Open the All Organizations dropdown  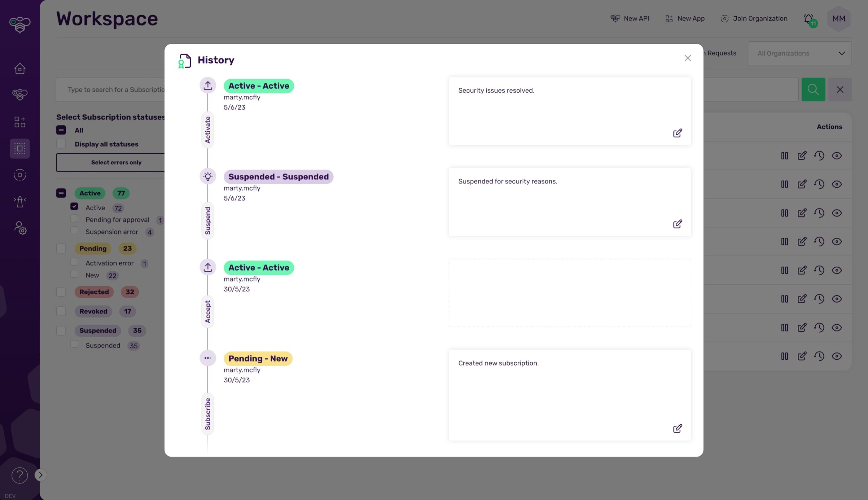tap(800, 53)
